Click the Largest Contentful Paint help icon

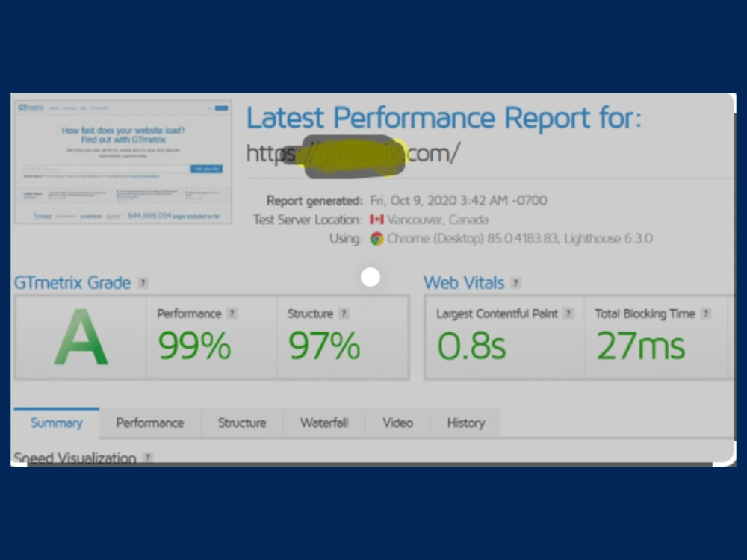point(568,314)
